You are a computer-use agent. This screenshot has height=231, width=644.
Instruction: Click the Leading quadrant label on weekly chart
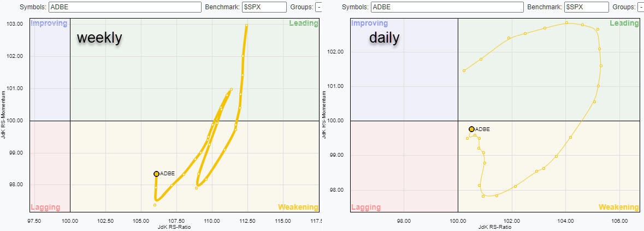point(303,23)
